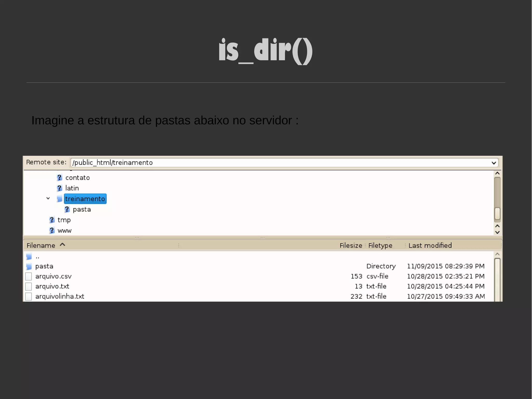Collapse the treinamento tree node
The width and height of the screenshot is (532, 399).
tap(48, 199)
